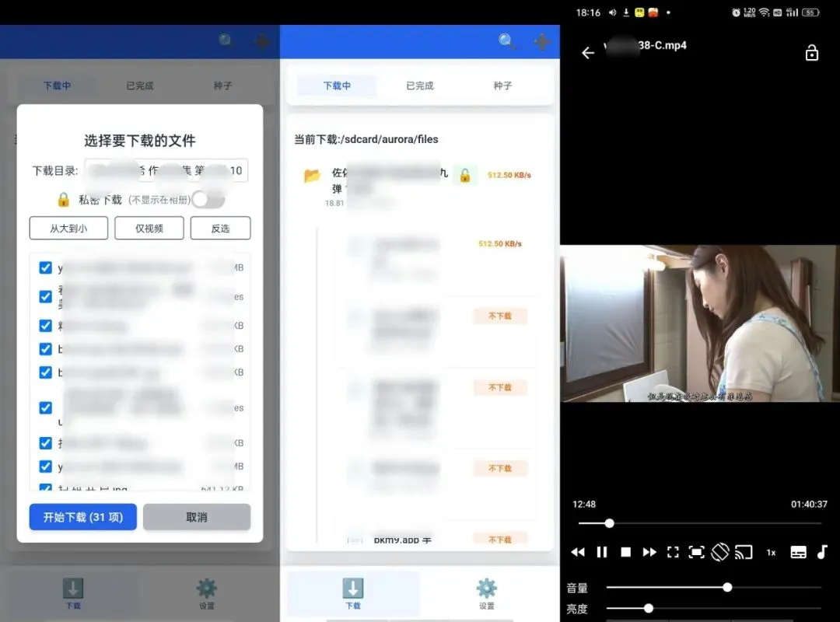Viewport: 840px width, 622px height.
Task: Click the 仅视频 filter button
Action: pos(149,229)
